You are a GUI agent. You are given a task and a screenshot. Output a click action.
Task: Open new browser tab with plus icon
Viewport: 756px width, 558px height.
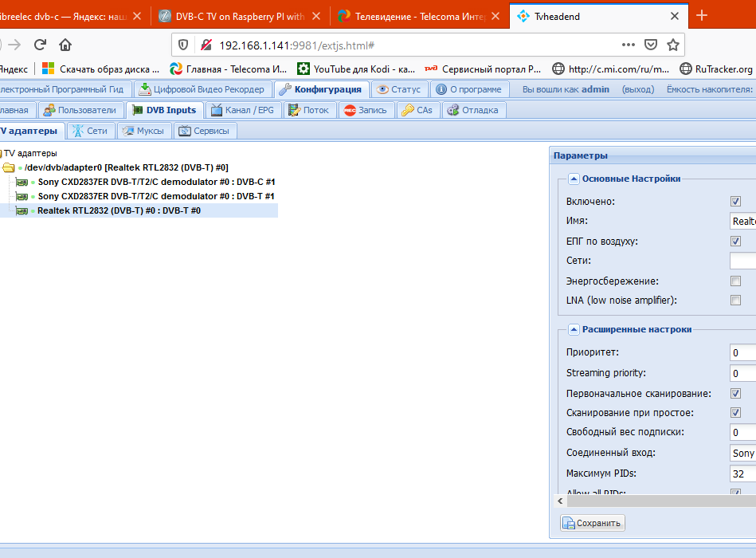pos(702,15)
